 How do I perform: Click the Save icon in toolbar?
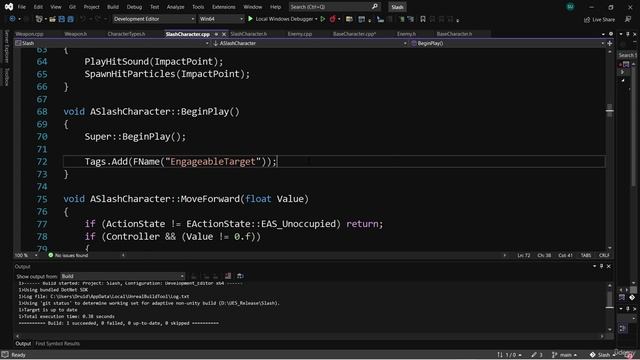62,19
